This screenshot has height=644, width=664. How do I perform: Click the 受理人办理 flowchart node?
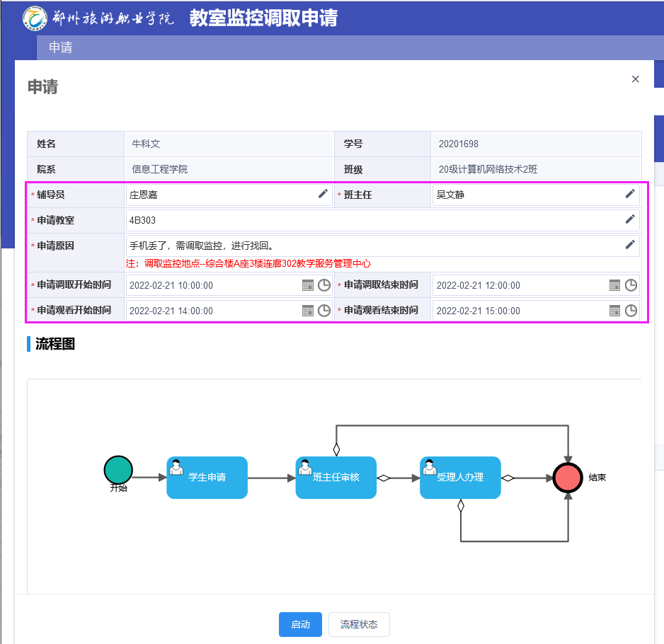click(x=460, y=478)
